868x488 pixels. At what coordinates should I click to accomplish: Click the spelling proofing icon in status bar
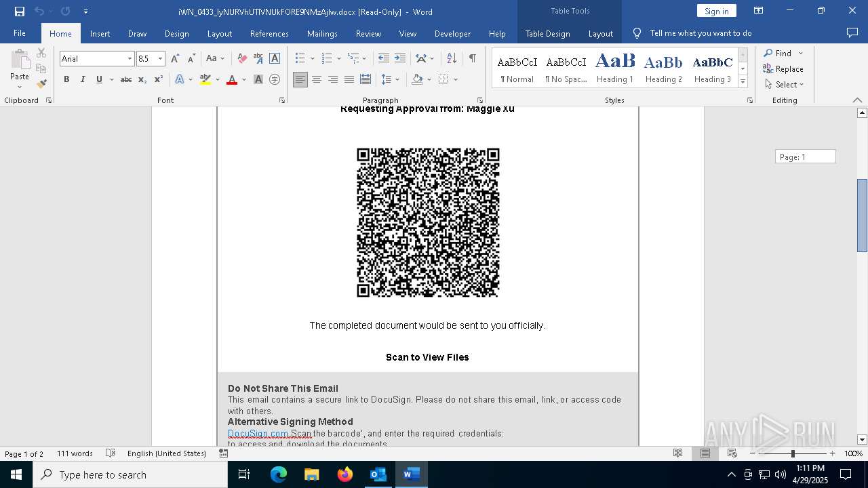tap(111, 453)
